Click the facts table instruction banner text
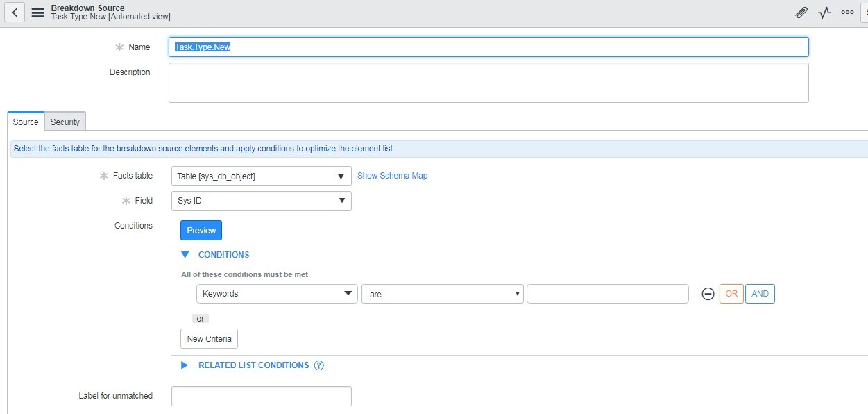Screen dimensions: 868x414 (x=204, y=149)
